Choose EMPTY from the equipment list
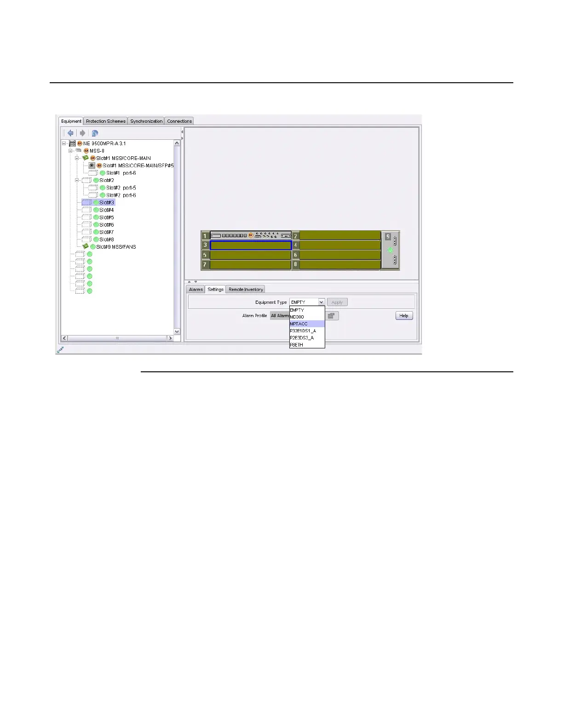Screen dimensions: 563x728 point(307,310)
